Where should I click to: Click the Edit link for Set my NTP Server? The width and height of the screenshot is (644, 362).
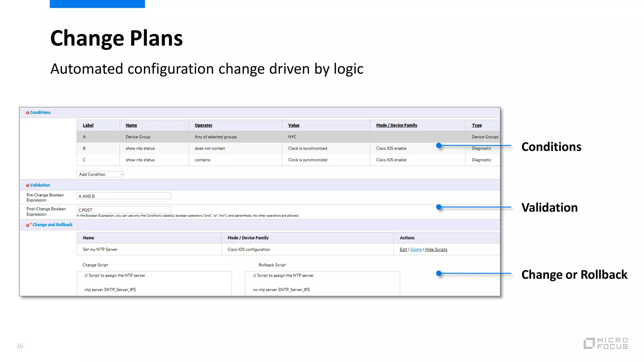point(403,250)
